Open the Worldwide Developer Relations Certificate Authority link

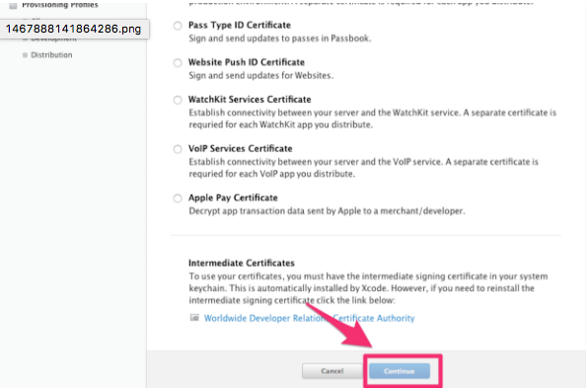[x=310, y=318]
